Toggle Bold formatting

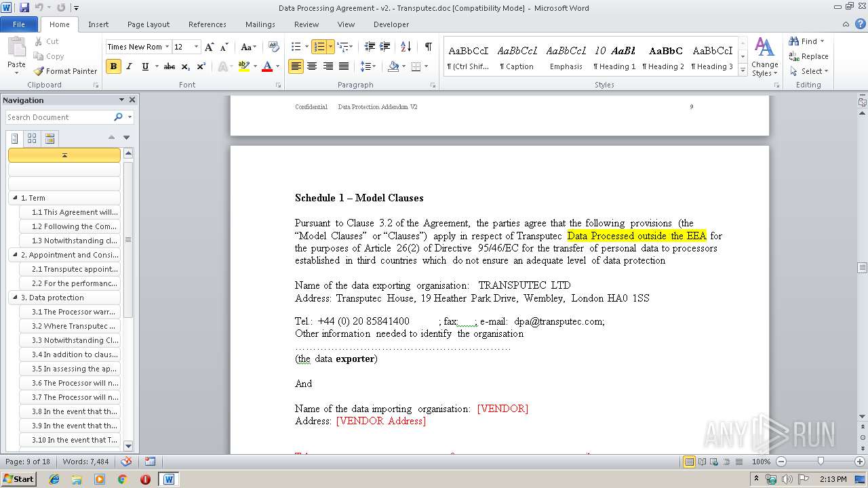click(x=113, y=66)
